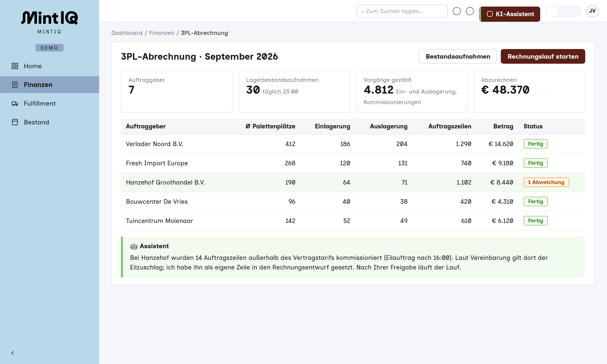Click the 1 Abweichung status badge
The height and width of the screenshot is (364, 607).
[546, 182]
